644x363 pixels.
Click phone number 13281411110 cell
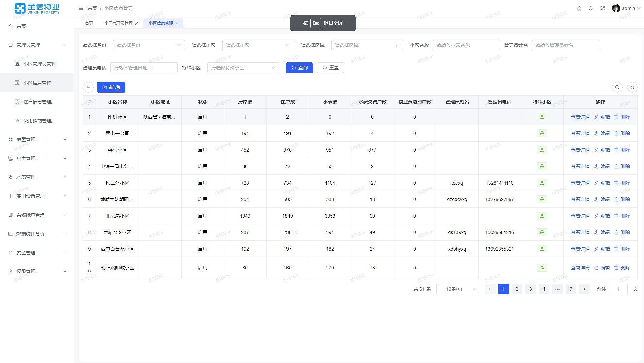coord(500,183)
